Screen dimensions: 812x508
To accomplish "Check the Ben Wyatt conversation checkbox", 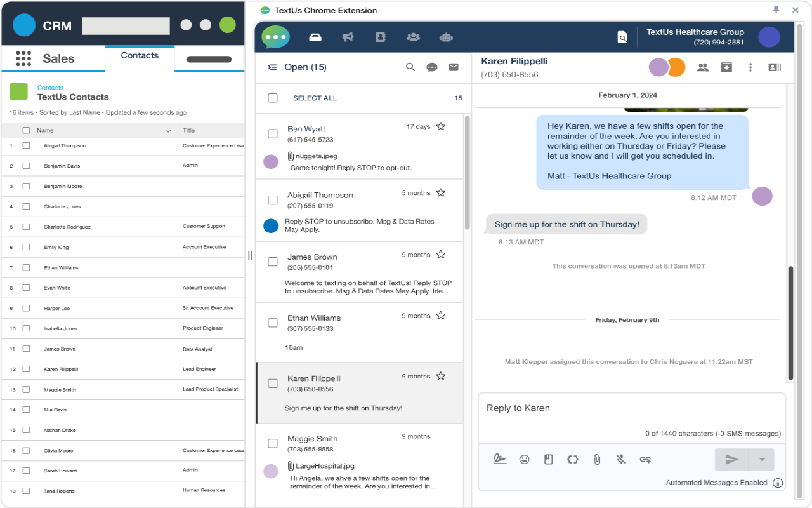I will pyautogui.click(x=273, y=133).
